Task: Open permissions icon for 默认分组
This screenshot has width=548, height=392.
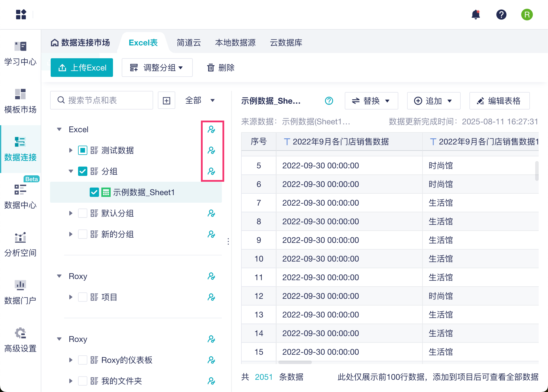Action: (x=211, y=213)
